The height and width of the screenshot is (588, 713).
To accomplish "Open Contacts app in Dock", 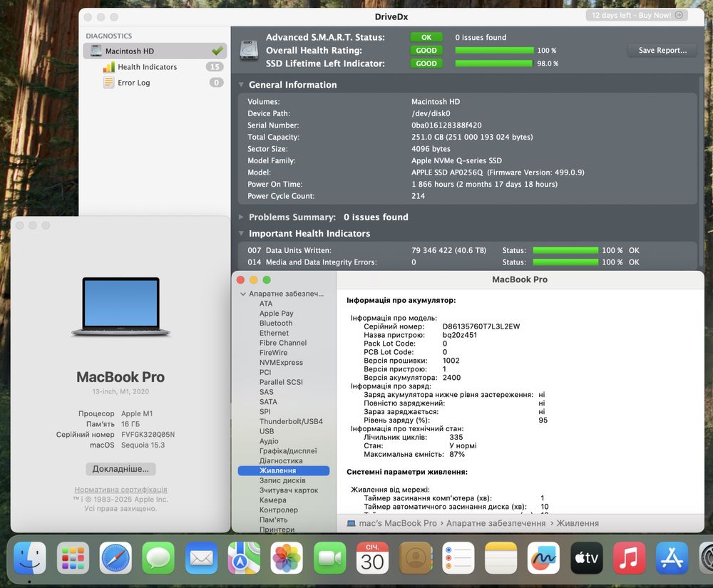I will point(416,557).
